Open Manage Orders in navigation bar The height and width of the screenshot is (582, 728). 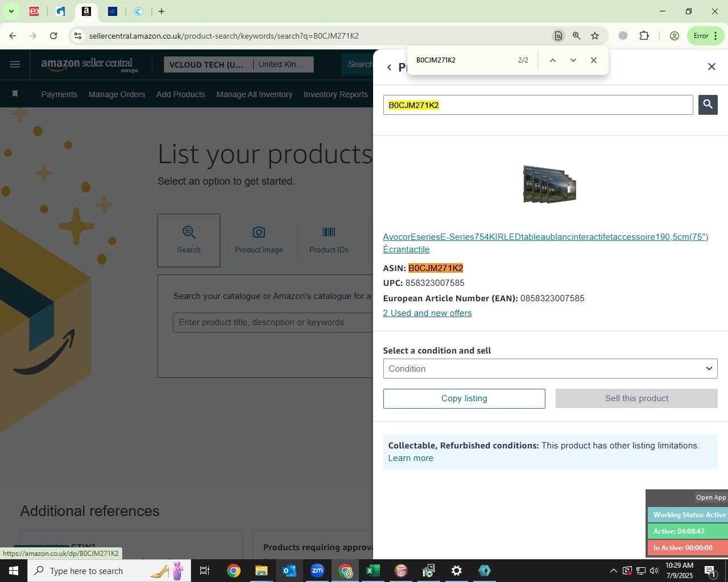(x=117, y=94)
